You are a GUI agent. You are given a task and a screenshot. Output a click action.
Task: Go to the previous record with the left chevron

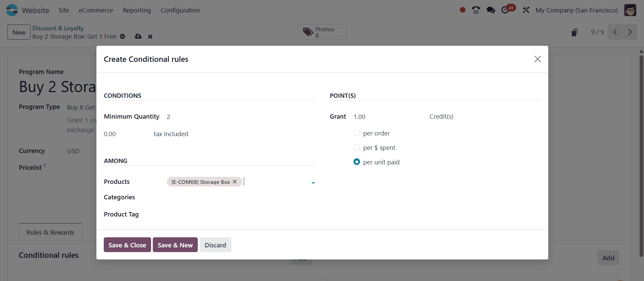pyautogui.click(x=615, y=32)
